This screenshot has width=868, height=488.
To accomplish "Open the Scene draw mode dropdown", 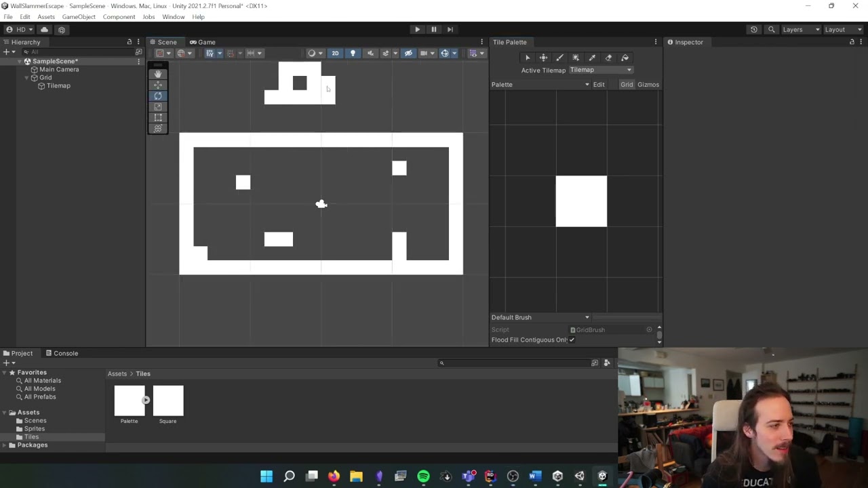I will (x=314, y=53).
